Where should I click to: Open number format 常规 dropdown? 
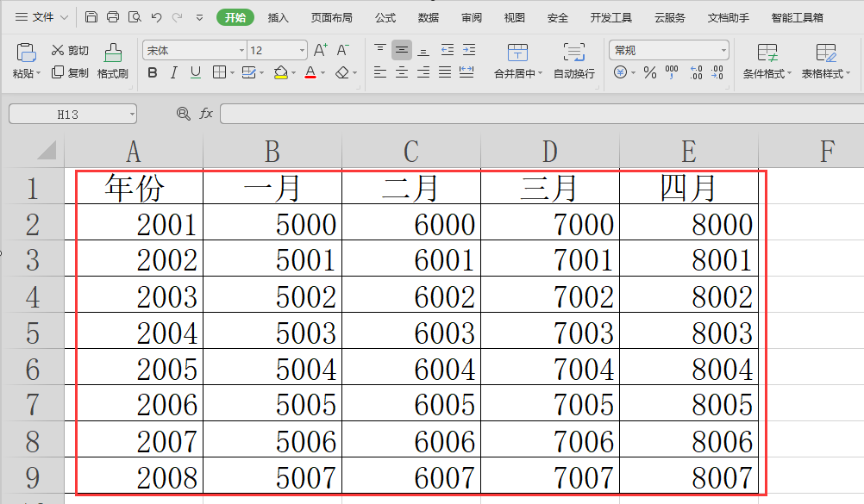pyautogui.click(x=723, y=51)
